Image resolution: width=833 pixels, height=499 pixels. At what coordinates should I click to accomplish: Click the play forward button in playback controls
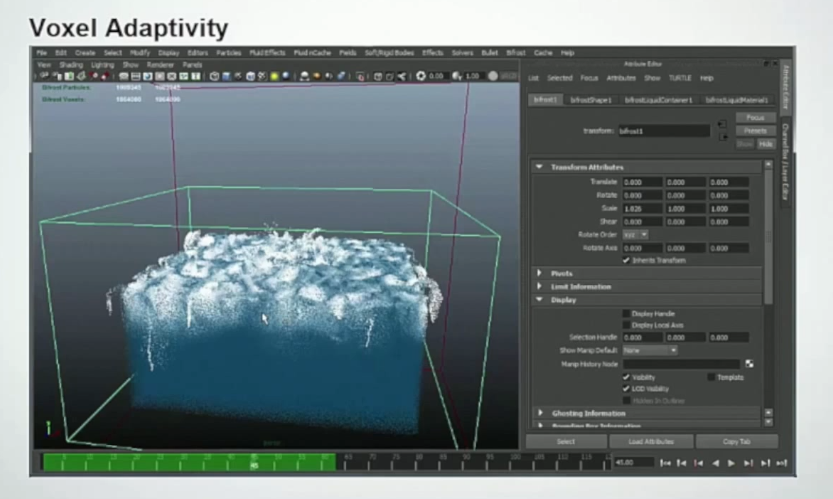pos(731,463)
